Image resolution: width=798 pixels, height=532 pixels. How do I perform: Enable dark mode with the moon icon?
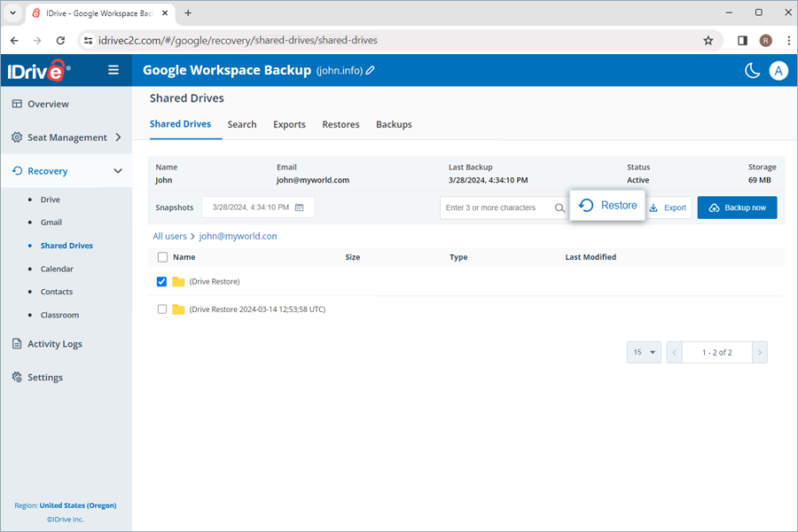751,69
